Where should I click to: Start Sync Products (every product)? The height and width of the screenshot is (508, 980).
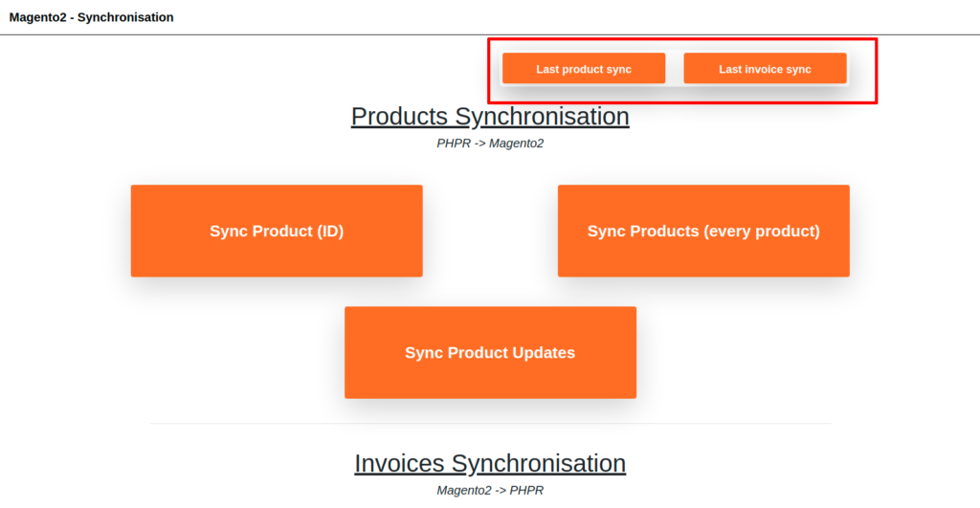(x=703, y=232)
